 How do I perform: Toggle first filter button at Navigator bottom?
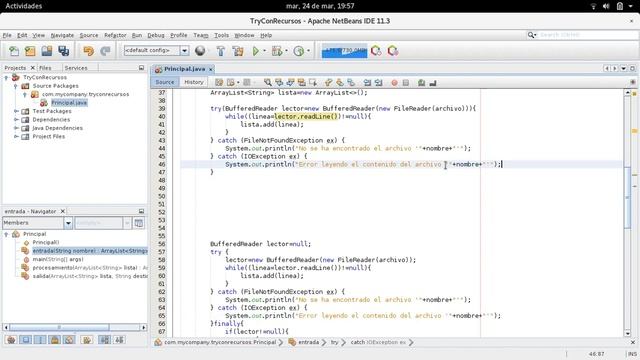pyautogui.click(x=11, y=340)
